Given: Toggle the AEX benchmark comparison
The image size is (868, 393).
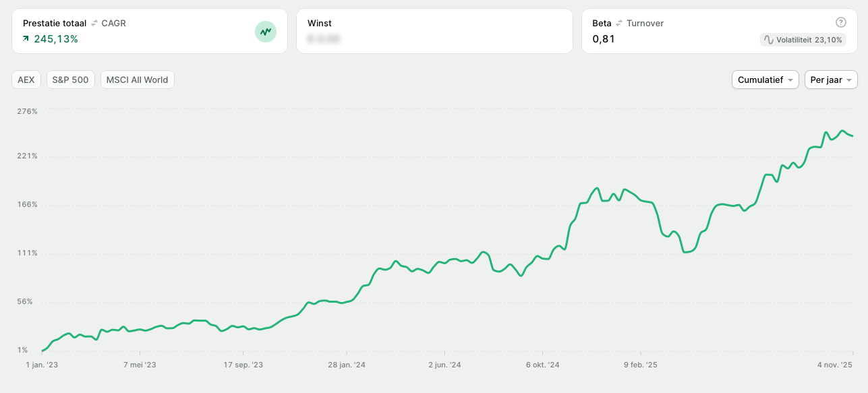Looking at the screenshot, I should tap(26, 80).
